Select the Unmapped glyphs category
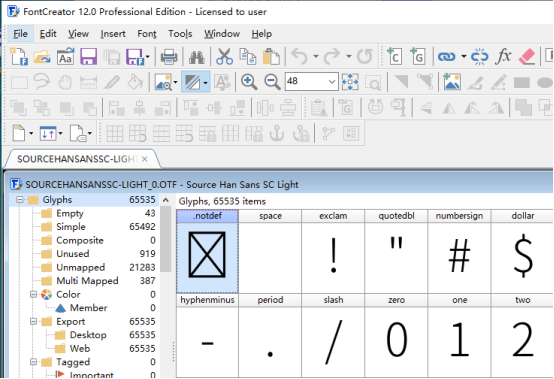The height and width of the screenshot is (379, 554). (x=81, y=267)
